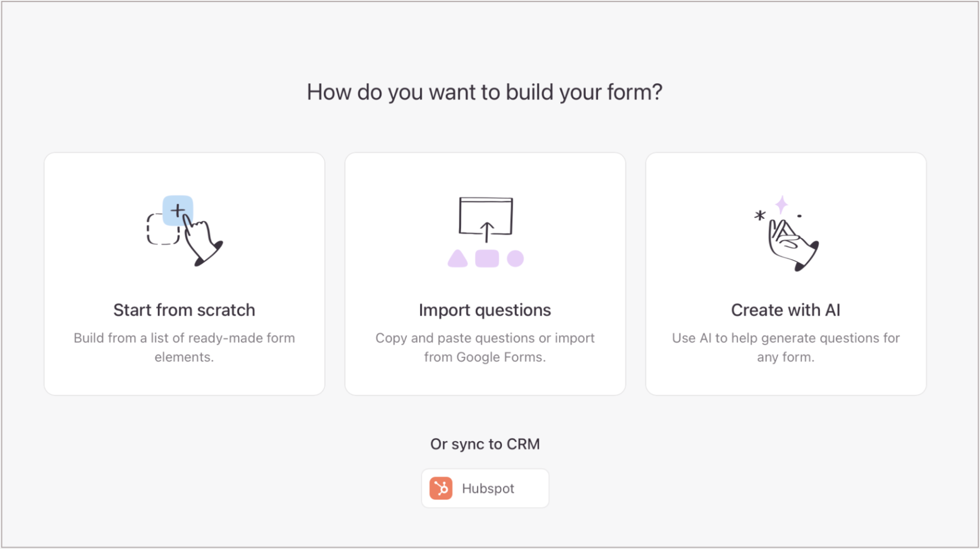Select the Hubspot CRM sync button
The width and height of the screenshot is (980, 549).
pos(485,488)
